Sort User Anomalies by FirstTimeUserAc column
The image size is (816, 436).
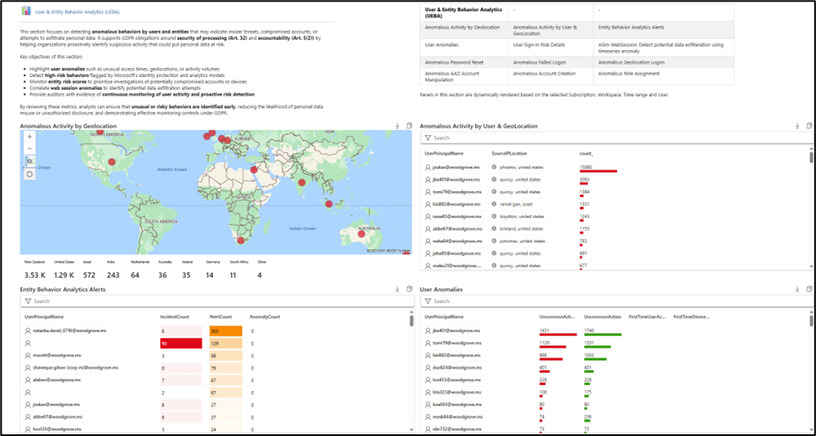[647, 316]
